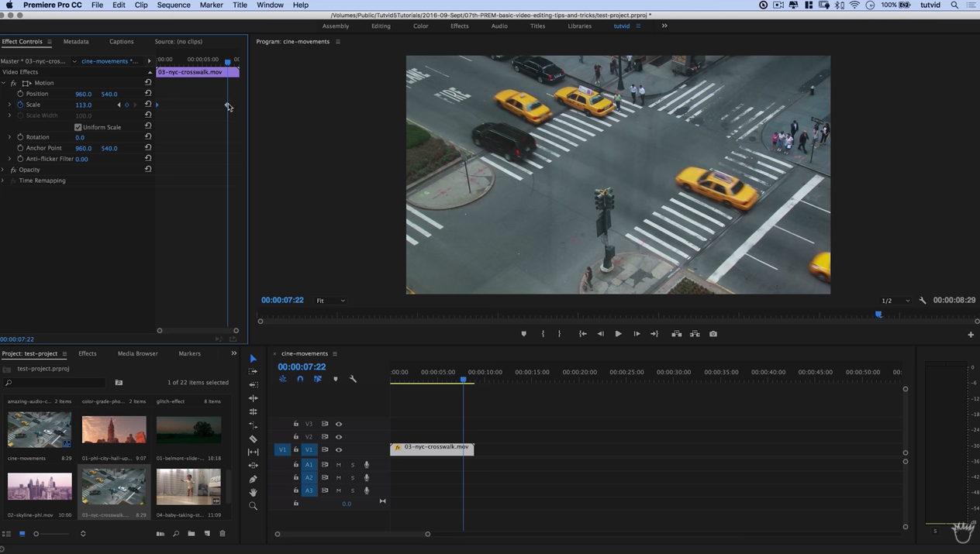The image size is (980, 554).
Task: Switch to Audio workspace
Action: 499,26
